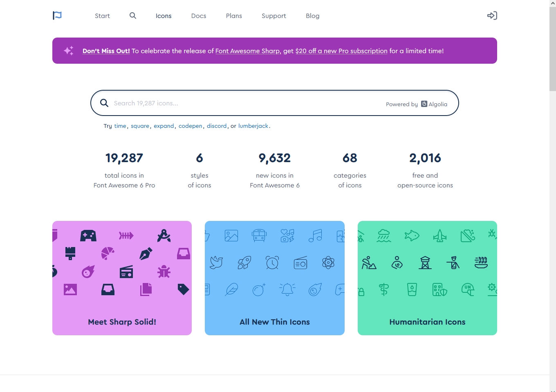Viewport: 556px width, 392px height.
Task: Click the heart music camera bolt icon
Action: pyautogui.click(x=287, y=236)
